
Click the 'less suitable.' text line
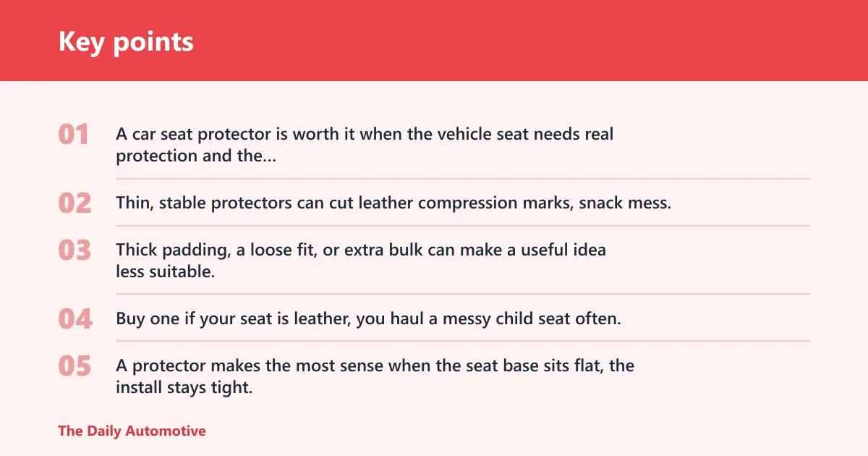pyautogui.click(x=166, y=271)
